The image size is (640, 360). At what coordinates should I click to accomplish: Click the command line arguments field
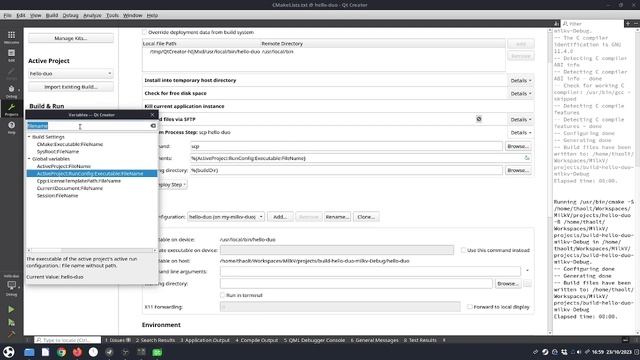(x=370, y=271)
